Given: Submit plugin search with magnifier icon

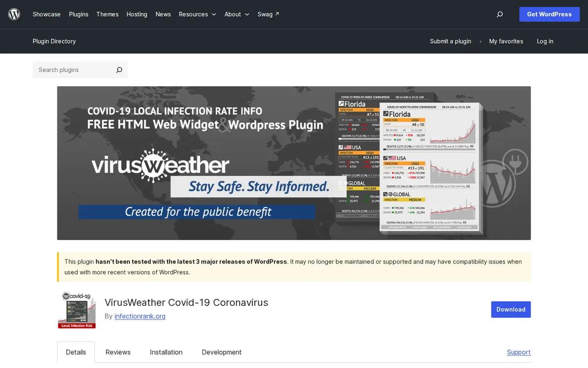Looking at the screenshot, I should pyautogui.click(x=119, y=70).
